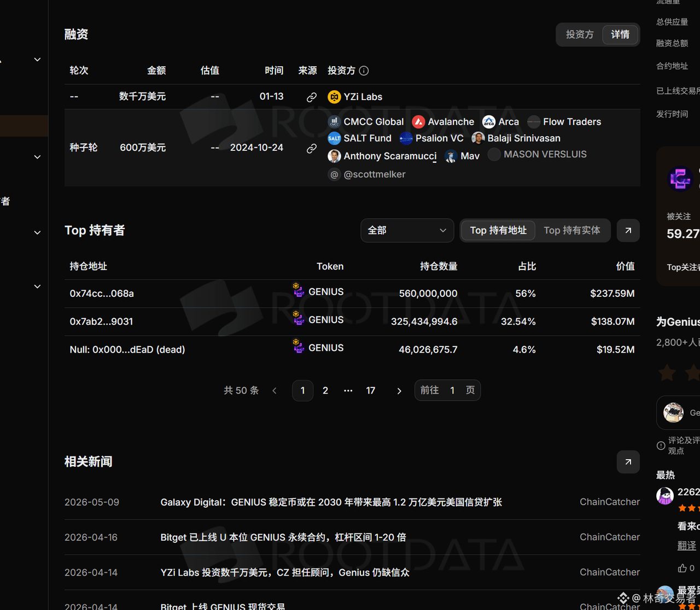Go to previous holders page arrow
The height and width of the screenshot is (610, 700).
coord(275,391)
